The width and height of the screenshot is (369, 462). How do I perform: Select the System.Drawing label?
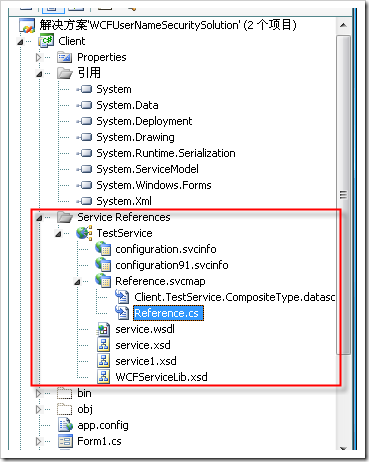(x=135, y=137)
